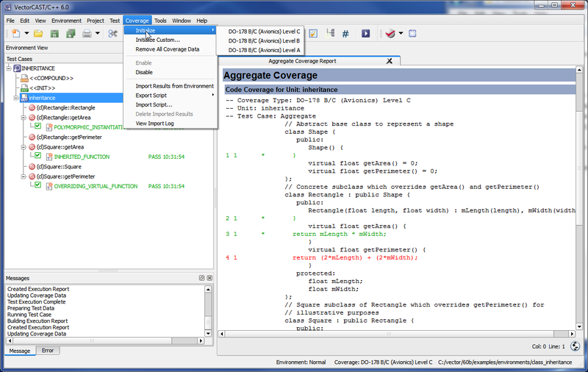Click the scissors cut icon
The image size is (588, 372).
(112, 34)
